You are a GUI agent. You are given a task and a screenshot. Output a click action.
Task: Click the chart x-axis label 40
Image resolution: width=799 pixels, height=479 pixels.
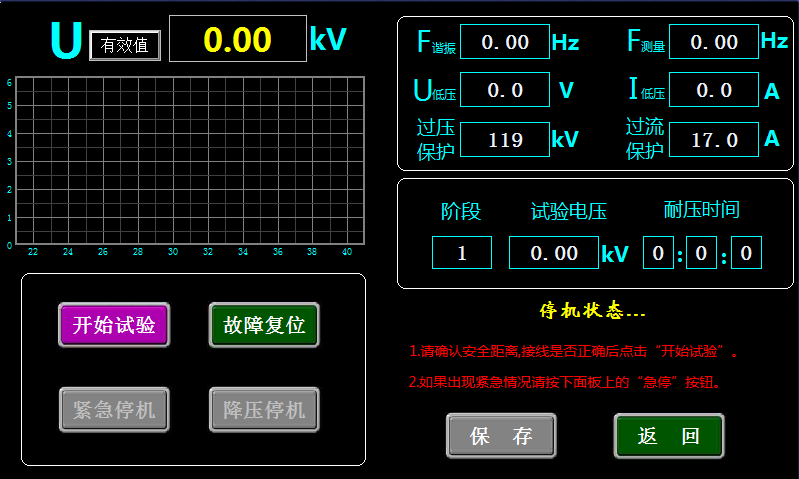pos(347,252)
